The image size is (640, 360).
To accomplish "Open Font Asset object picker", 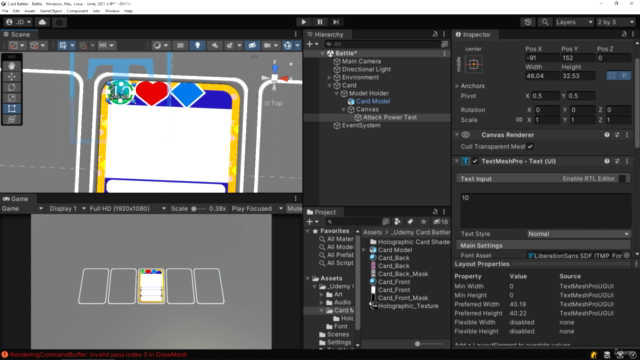I will [x=627, y=256].
